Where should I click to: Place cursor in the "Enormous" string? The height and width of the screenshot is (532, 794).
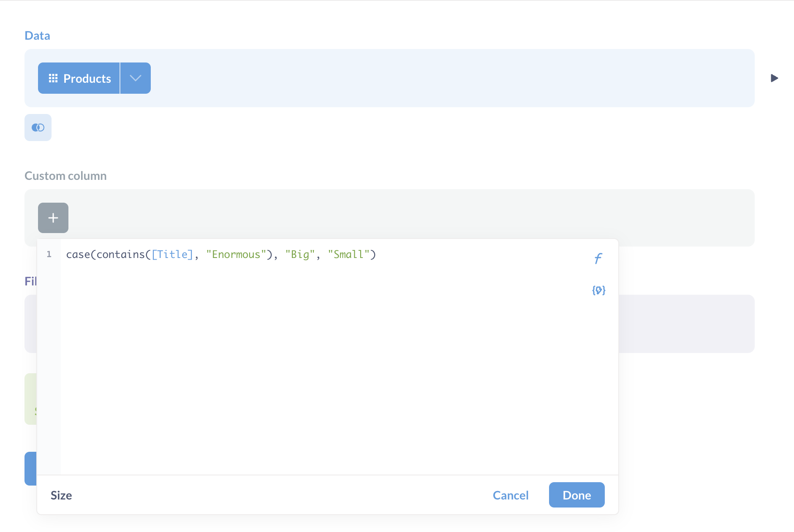pos(236,255)
